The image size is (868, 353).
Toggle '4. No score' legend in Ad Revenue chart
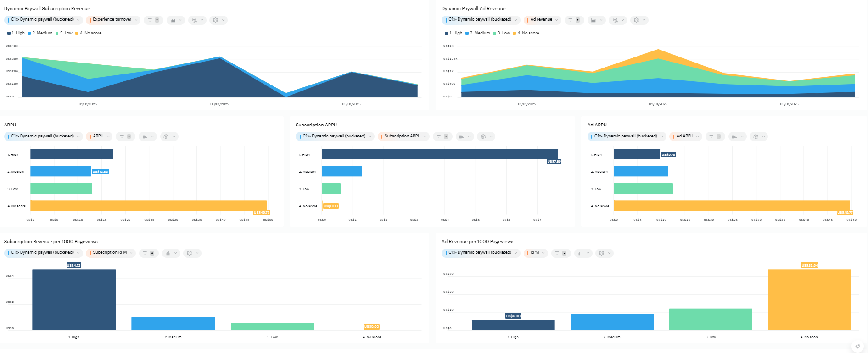(527, 33)
